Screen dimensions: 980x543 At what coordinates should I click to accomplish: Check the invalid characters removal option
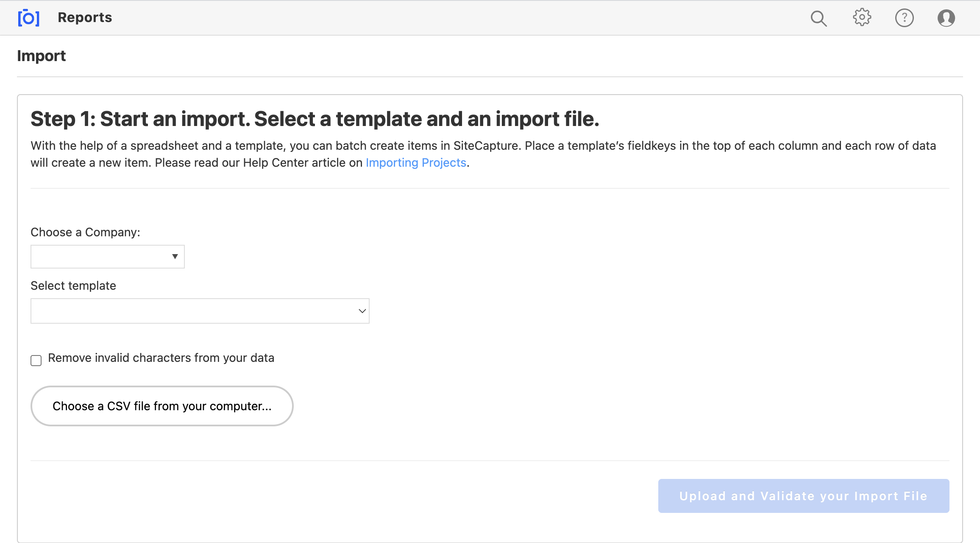(37, 360)
